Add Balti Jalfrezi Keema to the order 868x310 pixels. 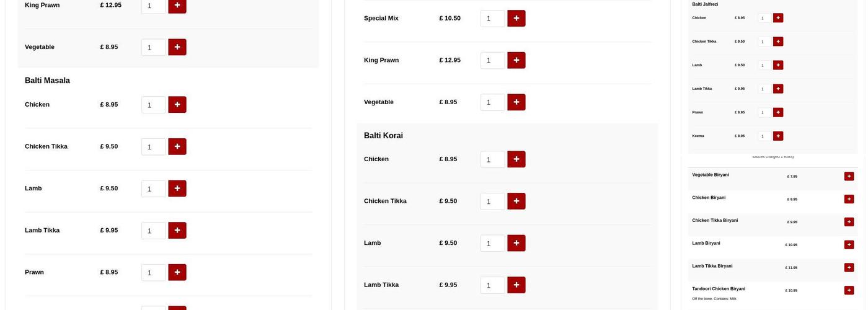coord(778,136)
